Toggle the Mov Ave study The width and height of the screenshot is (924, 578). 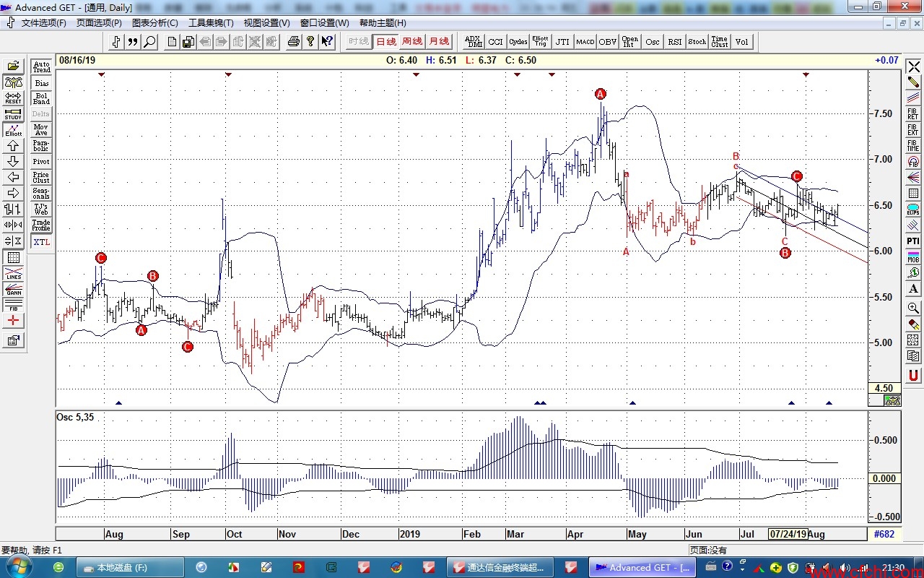click(42, 130)
